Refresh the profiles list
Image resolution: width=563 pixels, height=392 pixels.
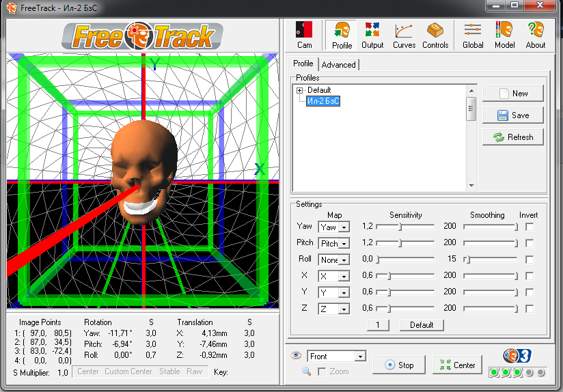tap(512, 137)
